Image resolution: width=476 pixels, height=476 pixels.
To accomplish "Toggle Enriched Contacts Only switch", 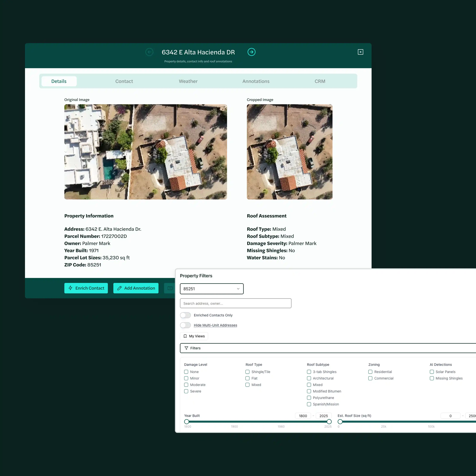I will pyautogui.click(x=185, y=315).
